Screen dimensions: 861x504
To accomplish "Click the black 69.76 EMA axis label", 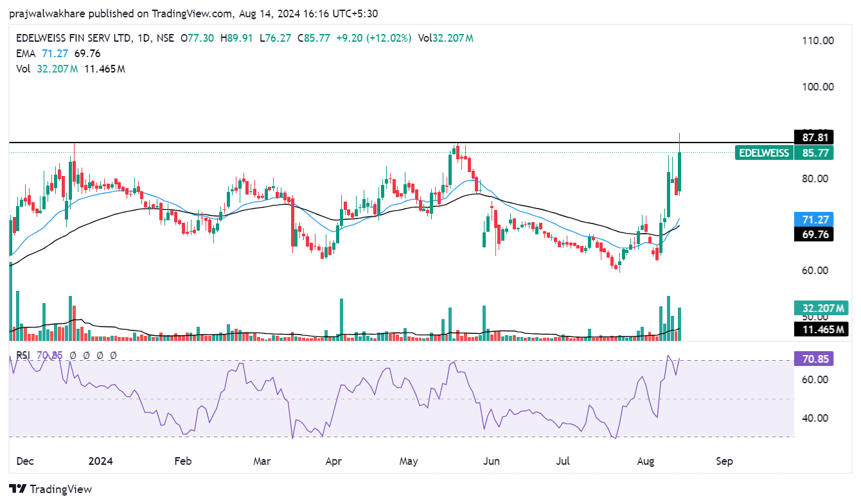I will click(813, 234).
